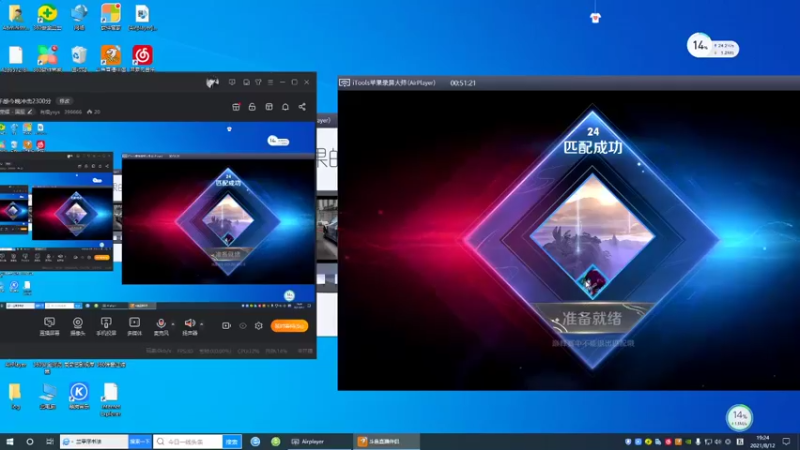Click the T-shirt skin icon at the top of the desktop
This screenshot has width=800, height=450.
click(x=595, y=18)
